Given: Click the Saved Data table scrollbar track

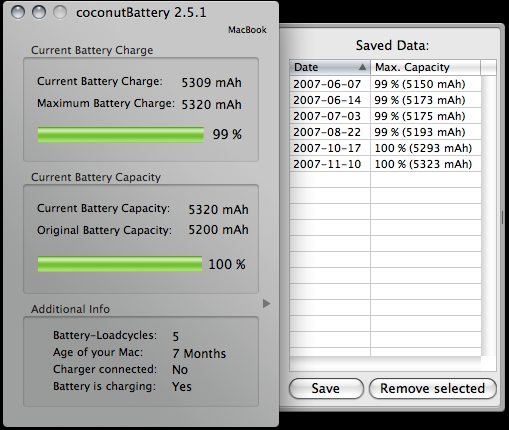Looking at the screenshot, I should 489,216.
